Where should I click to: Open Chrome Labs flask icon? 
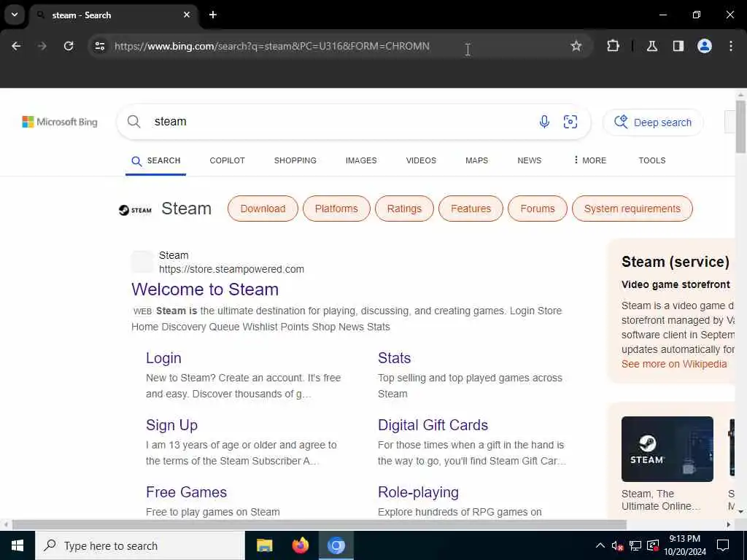652,46
